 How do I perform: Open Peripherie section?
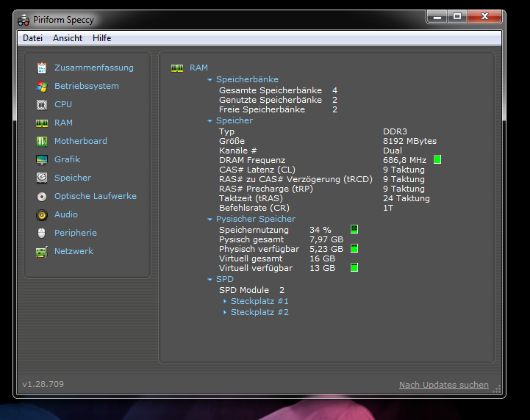coord(76,233)
